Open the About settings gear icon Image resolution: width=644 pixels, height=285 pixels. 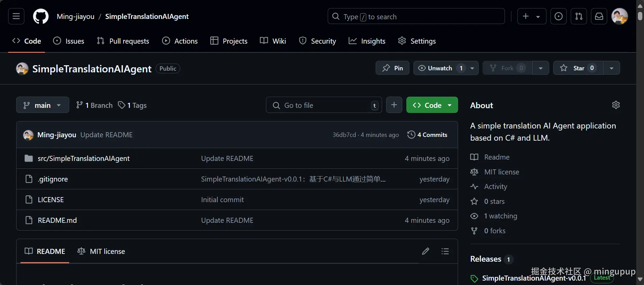(x=616, y=105)
